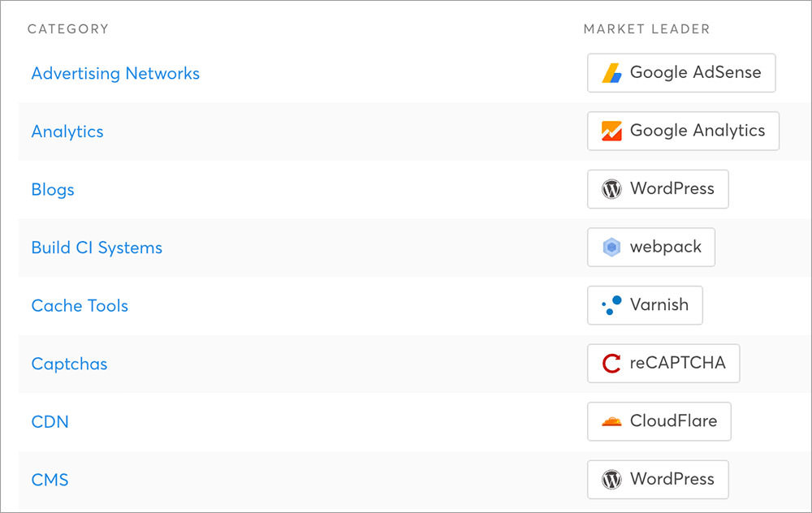The image size is (812, 513).
Task: Click the Google Analytics chart icon
Action: pos(611,131)
